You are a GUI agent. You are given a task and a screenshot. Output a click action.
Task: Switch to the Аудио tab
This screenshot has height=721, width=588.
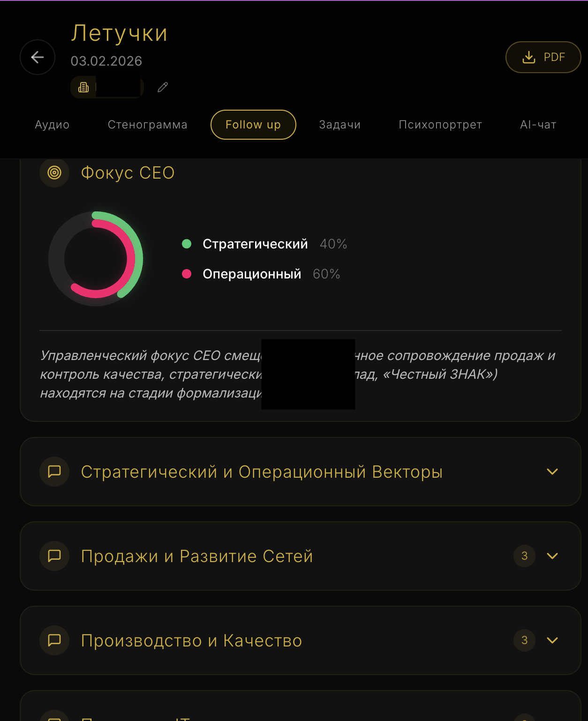pos(52,125)
